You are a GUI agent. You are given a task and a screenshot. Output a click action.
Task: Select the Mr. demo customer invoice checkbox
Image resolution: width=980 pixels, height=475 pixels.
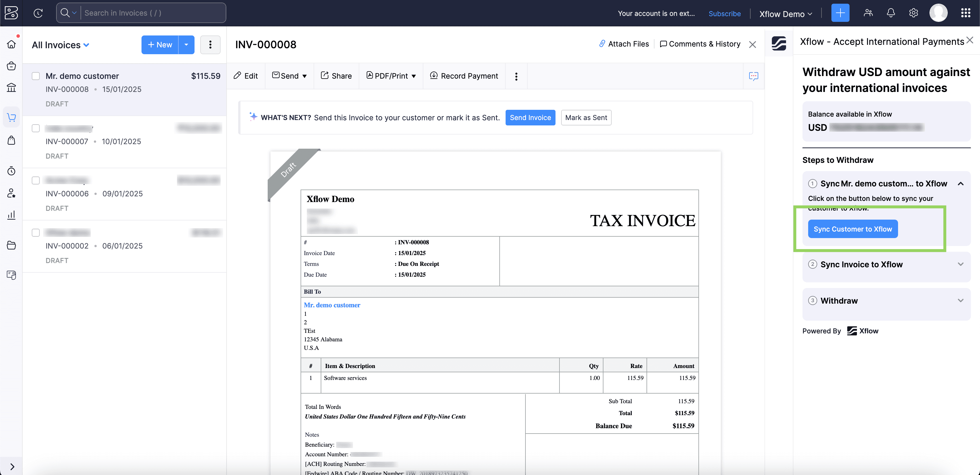point(36,76)
